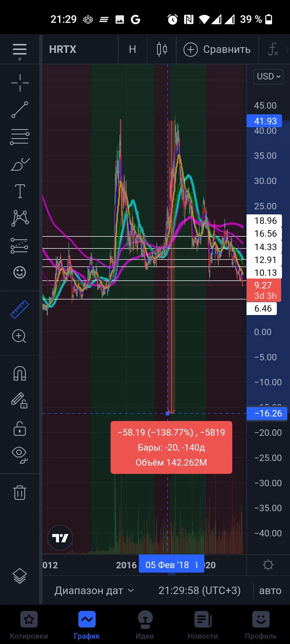
Task: Toggle the авто auto scale option
Action: coord(270,591)
